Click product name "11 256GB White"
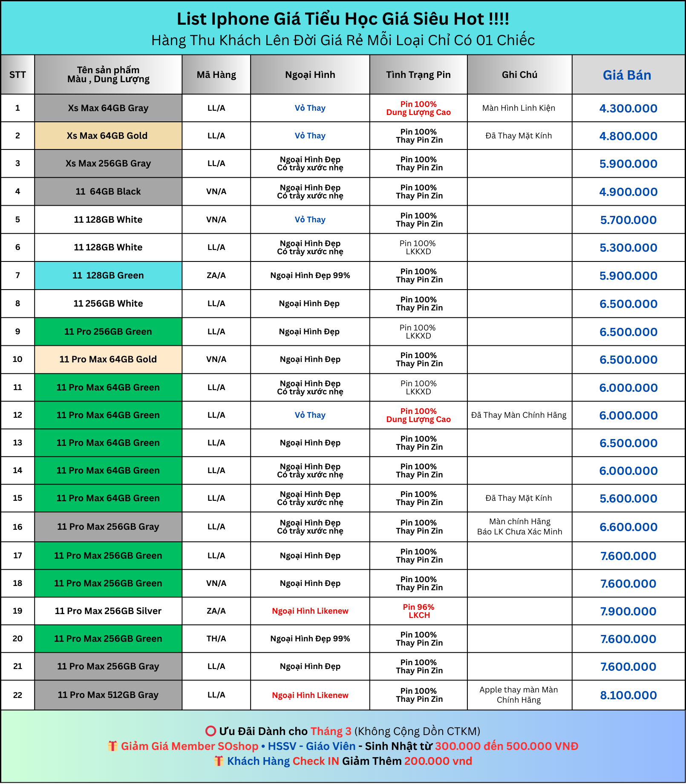The width and height of the screenshot is (686, 784). click(108, 304)
